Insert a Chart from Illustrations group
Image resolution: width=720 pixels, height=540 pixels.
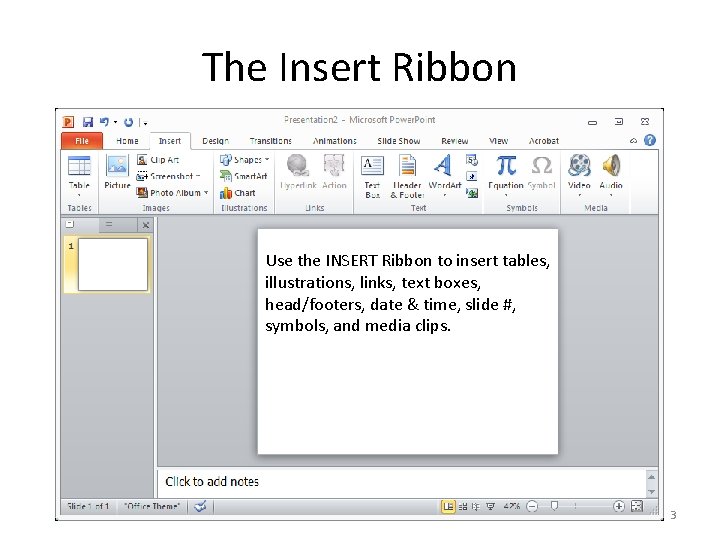pyautogui.click(x=238, y=193)
